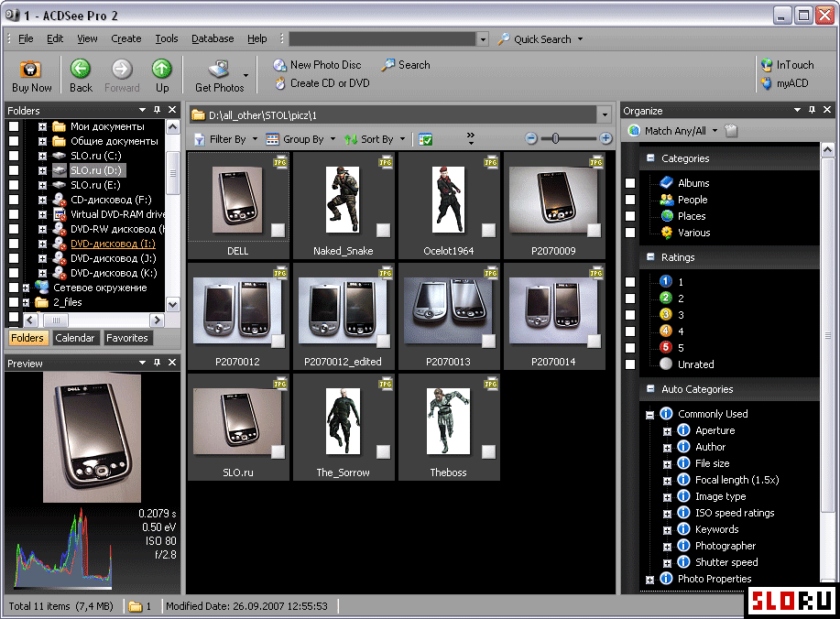Expand the Photo Properties node
This screenshot has height=619, width=840.
(649, 580)
